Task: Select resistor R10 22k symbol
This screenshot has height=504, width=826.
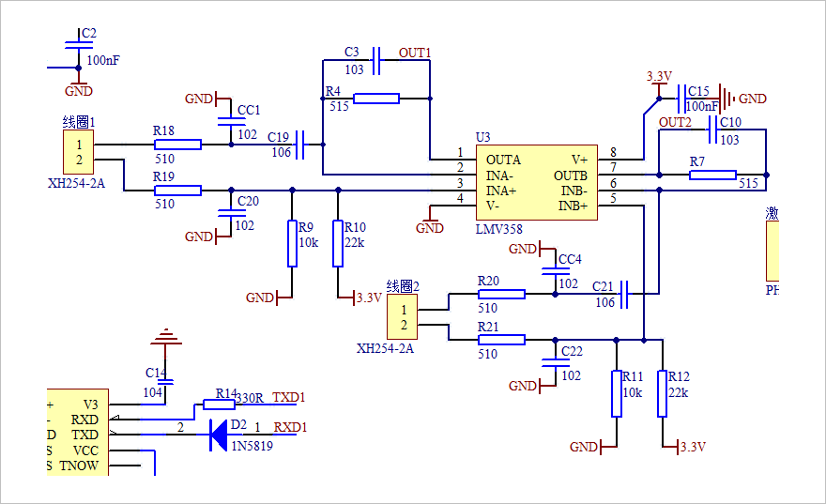Action: [x=338, y=243]
